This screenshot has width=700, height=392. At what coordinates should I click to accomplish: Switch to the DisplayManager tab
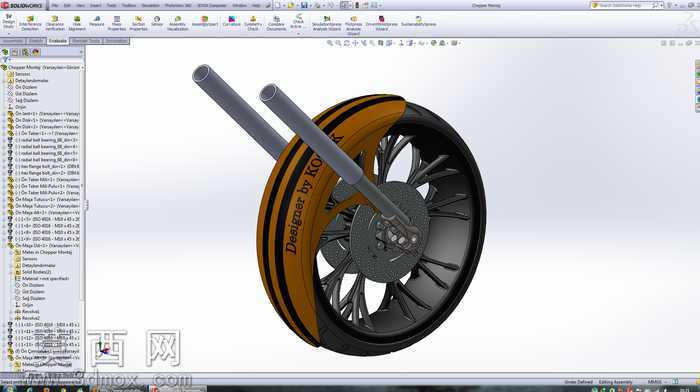(x=36, y=52)
